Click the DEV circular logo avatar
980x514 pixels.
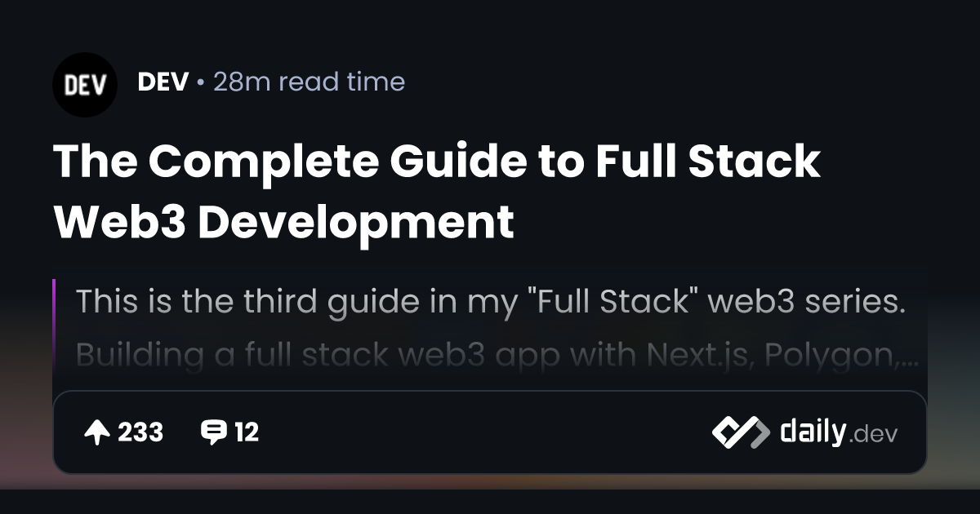point(85,85)
